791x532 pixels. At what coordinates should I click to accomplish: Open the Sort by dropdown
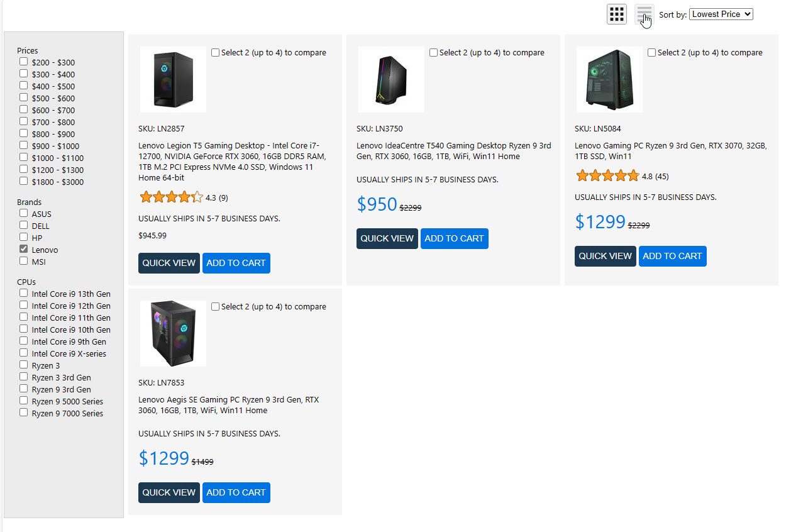coord(721,14)
